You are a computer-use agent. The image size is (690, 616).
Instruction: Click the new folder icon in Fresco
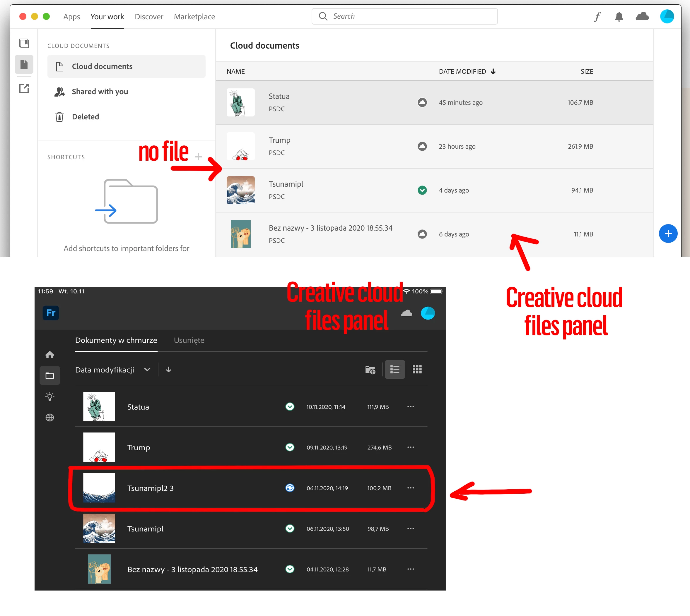coord(370,370)
